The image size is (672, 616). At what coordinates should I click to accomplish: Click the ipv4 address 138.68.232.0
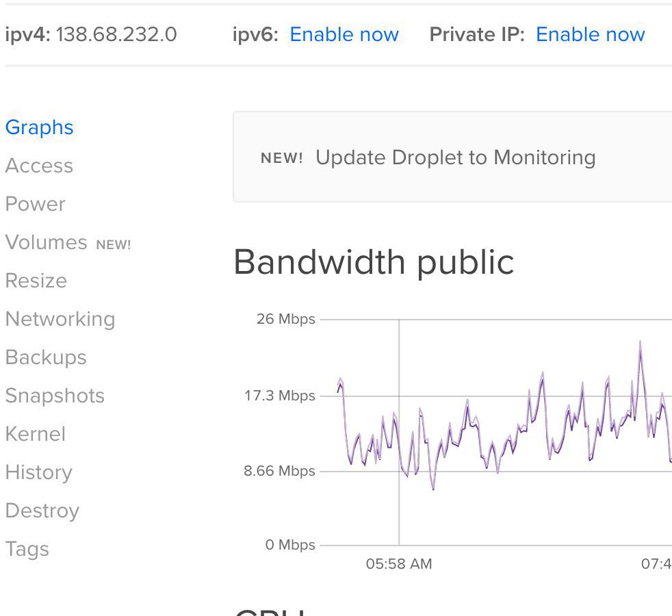pos(116,35)
